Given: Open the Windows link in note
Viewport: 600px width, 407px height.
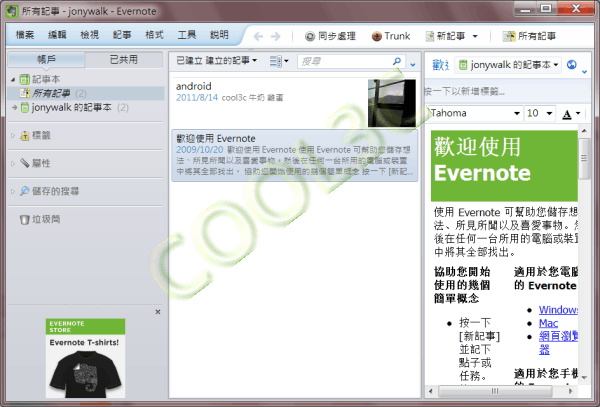Looking at the screenshot, I should tap(558, 310).
